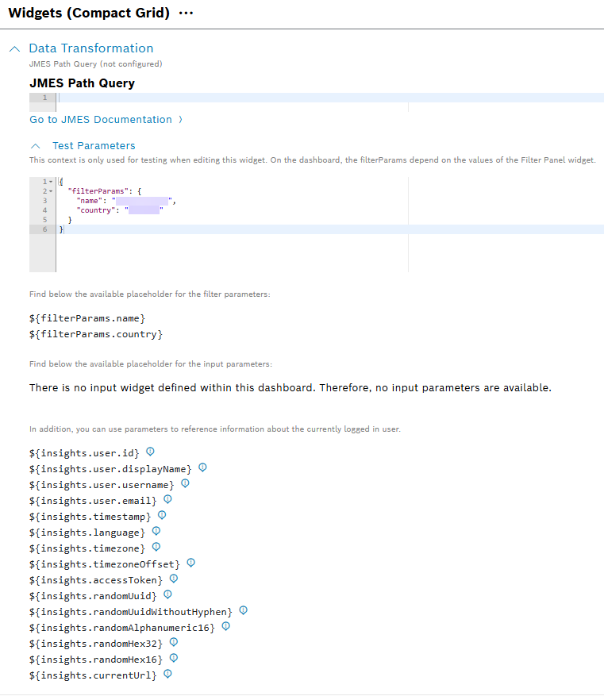The height and width of the screenshot is (700, 604).
Task: Open info icon for insights.randomHex32
Action: (x=174, y=643)
